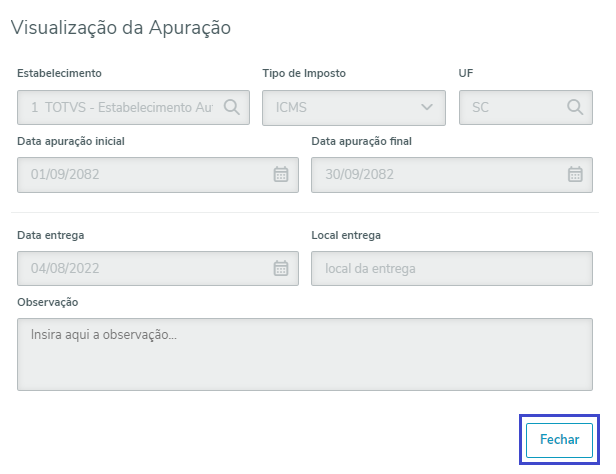
Task: Expand the Tipo de Imposto chevron arrow
Action: (x=428, y=107)
